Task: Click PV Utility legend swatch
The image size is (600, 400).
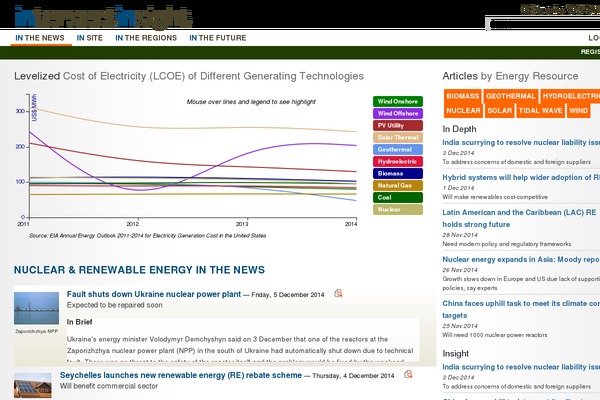Action: click(398, 126)
